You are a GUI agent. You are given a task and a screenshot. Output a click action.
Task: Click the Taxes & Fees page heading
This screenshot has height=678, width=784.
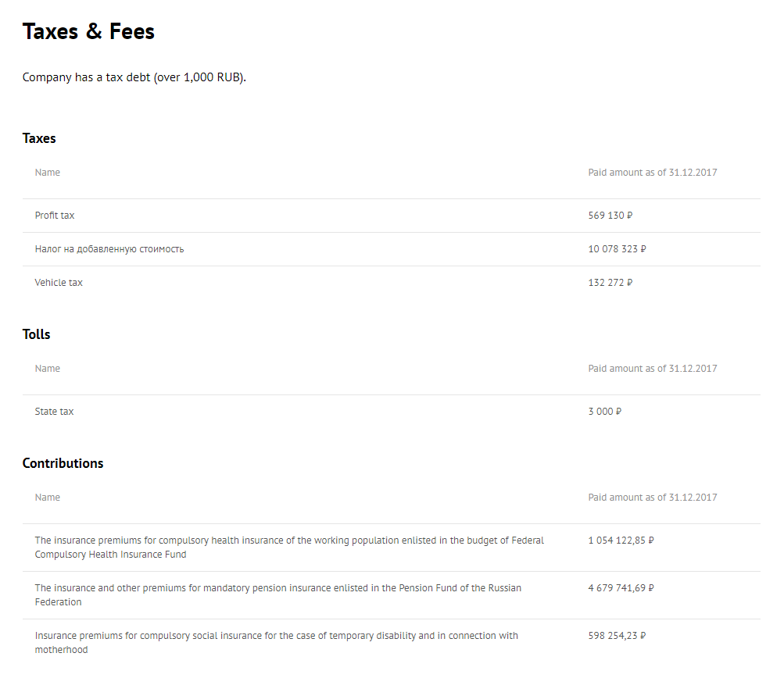[x=88, y=31]
